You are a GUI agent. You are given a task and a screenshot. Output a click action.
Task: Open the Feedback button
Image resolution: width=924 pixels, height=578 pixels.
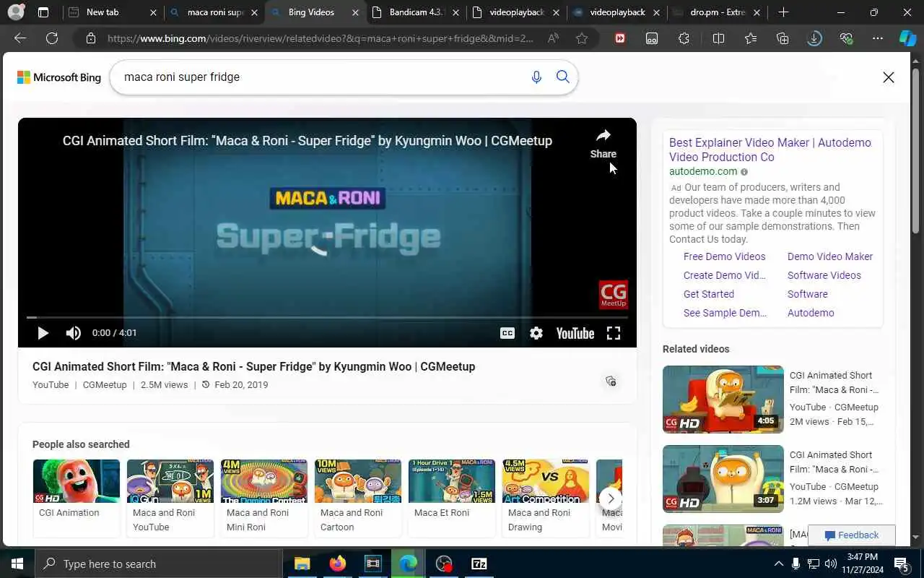coord(852,535)
